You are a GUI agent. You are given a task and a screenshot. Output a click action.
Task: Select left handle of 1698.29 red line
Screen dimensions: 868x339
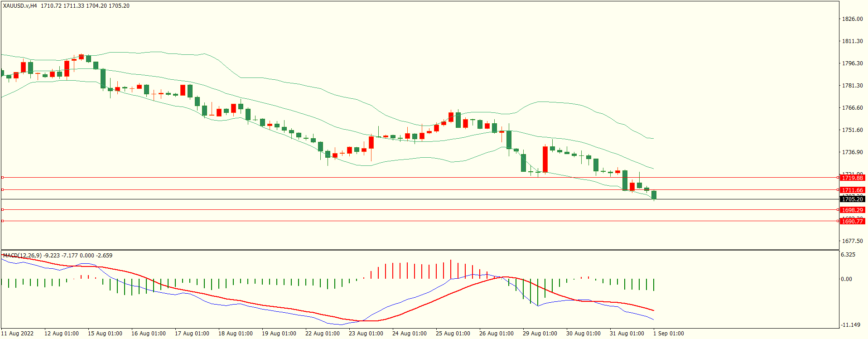2,210
